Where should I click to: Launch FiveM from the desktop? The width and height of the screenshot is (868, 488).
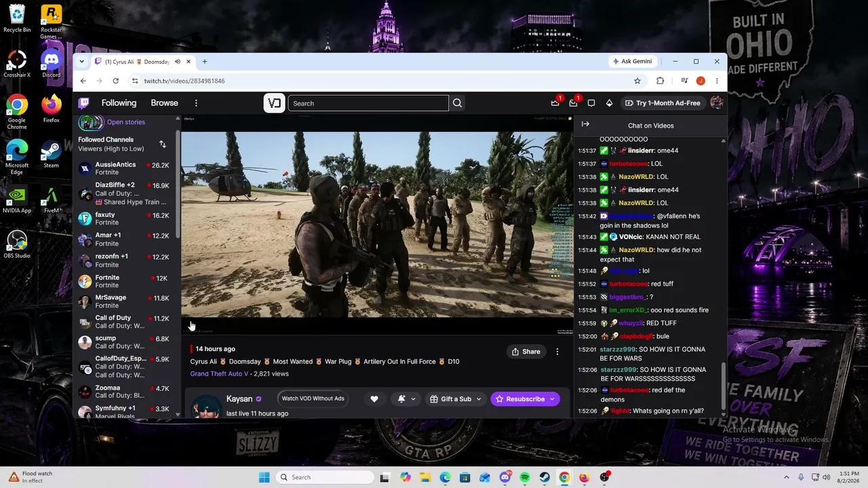point(51,200)
